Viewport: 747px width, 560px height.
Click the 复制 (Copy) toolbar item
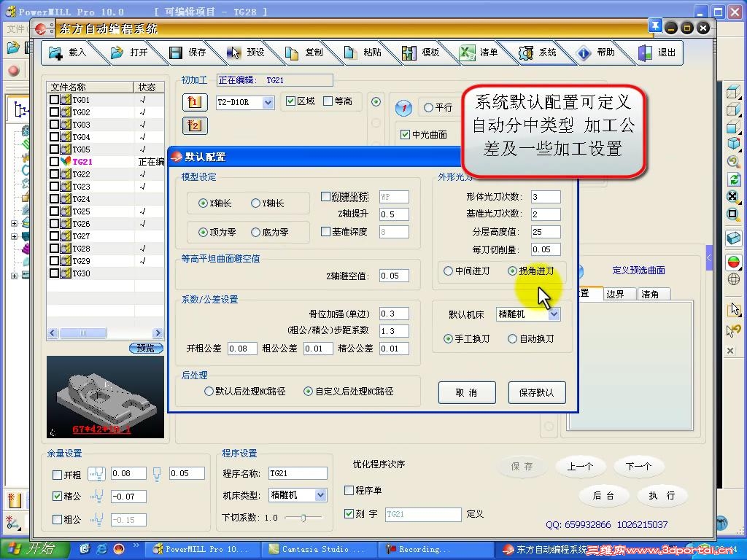click(x=304, y=52)
